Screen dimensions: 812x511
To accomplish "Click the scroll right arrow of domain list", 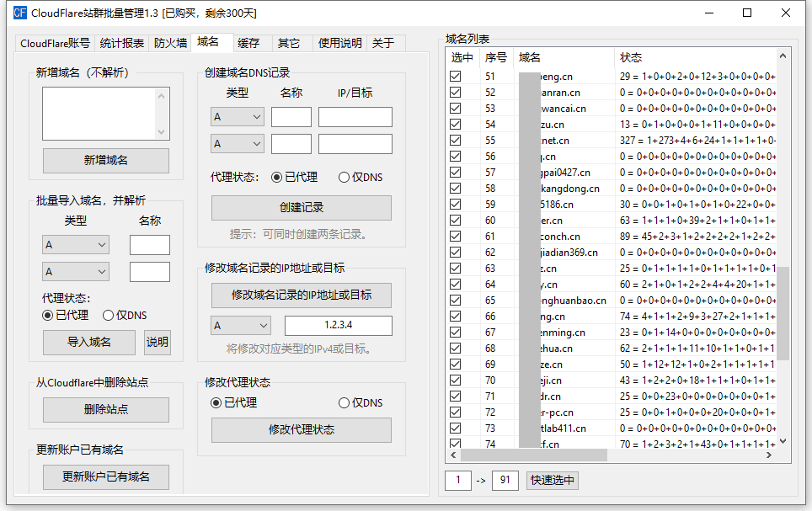I will [x=769, y=455].
